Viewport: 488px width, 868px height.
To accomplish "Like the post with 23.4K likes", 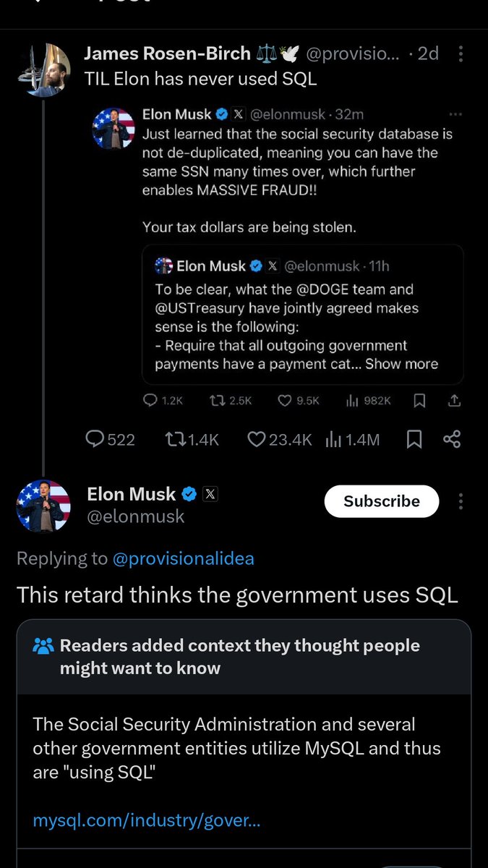I will click(x=257, y=439).
